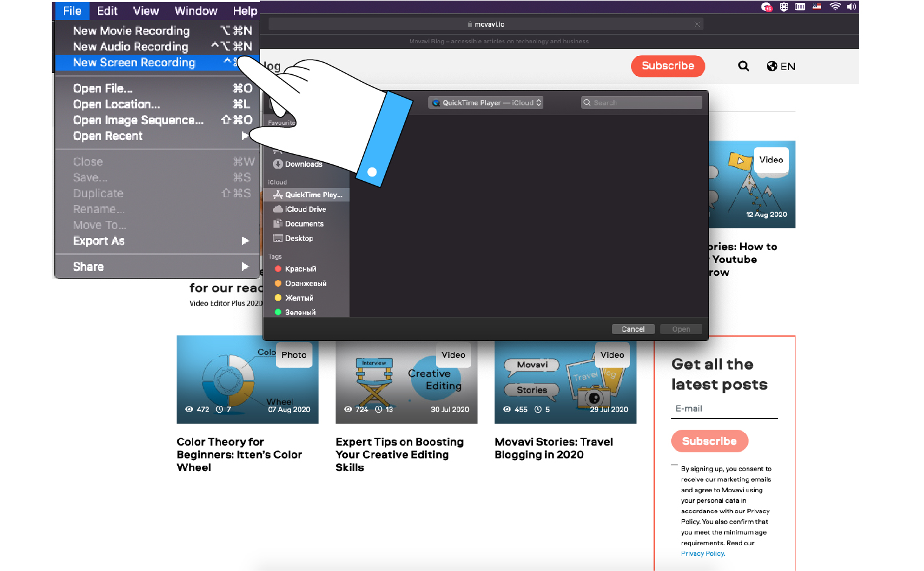Click the clock icon showing 5
924x571 pixels.
click(x=538, y=410)
